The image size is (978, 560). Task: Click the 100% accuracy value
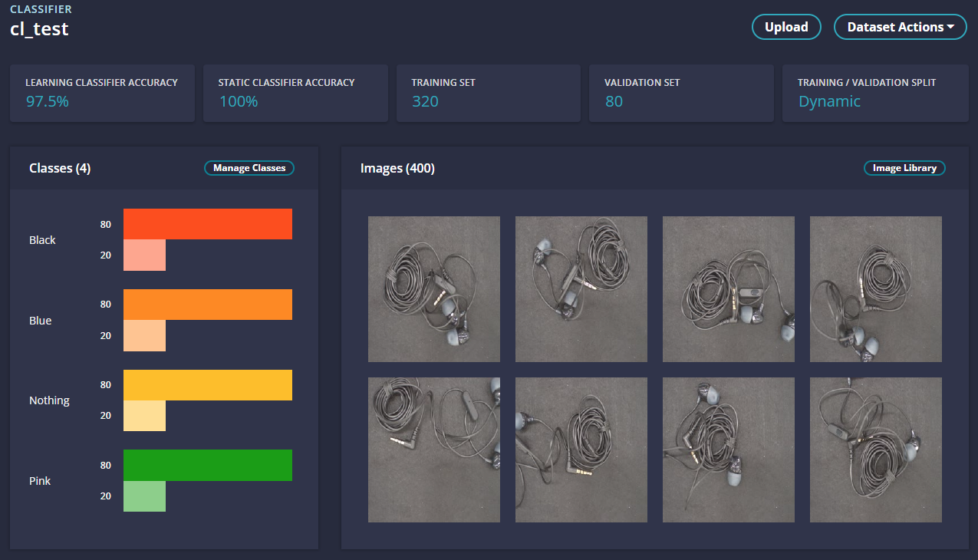coord(239,101)
